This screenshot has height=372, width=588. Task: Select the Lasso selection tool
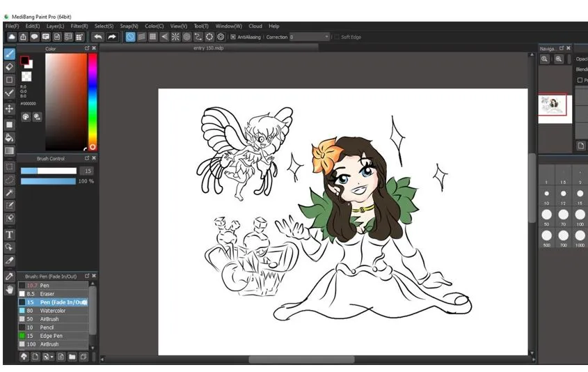pyautogui.click(x=10, y=180)
